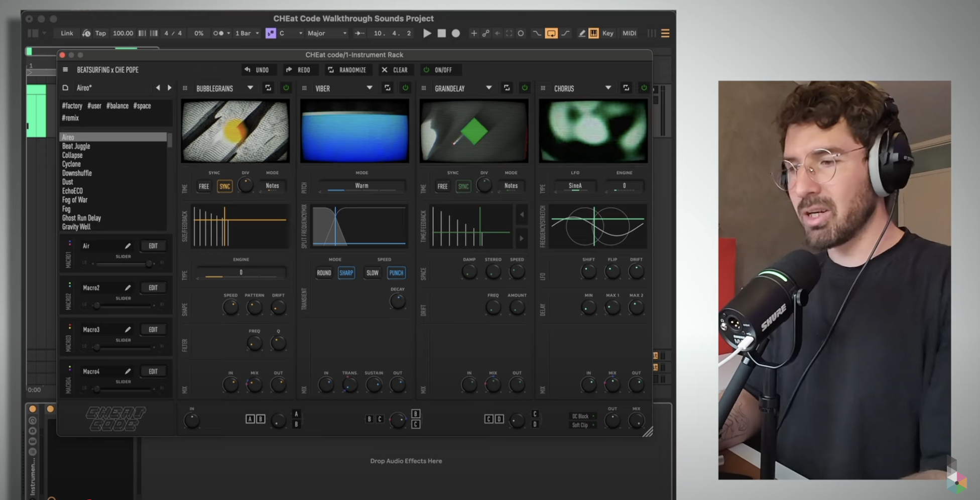Select FREE time mode in GRAINDELAY
The image size is (980, 500).
click(442, 186)
